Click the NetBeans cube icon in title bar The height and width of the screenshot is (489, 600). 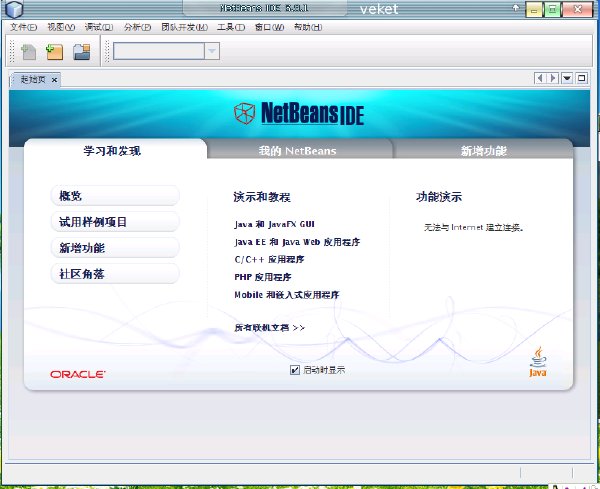click(x=15, y=9)
